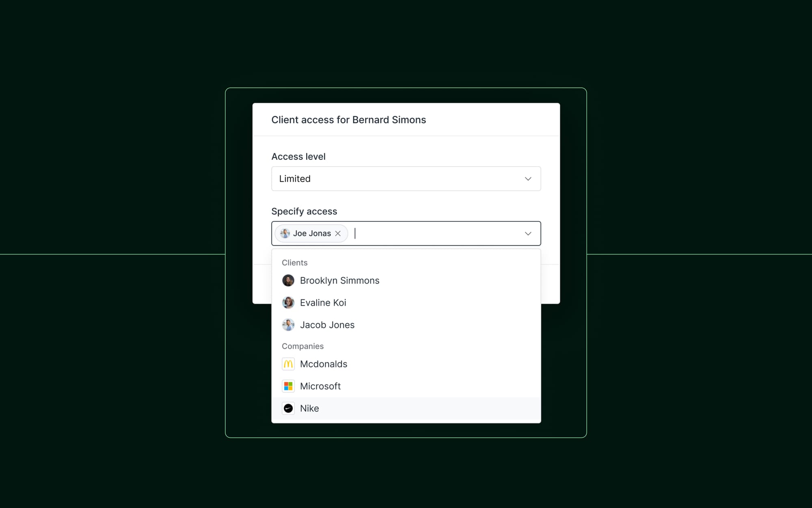Image resolution: width=812 pixels, height=508 pixels.
Task: Click Joe Jonas avatar in the chip
Action: click(285, 233)
